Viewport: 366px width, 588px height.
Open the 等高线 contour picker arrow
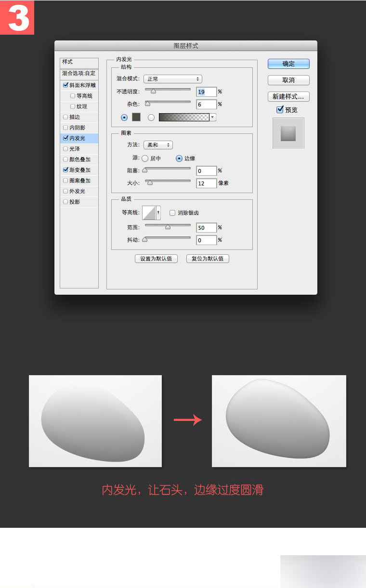[x=158, y=212]
